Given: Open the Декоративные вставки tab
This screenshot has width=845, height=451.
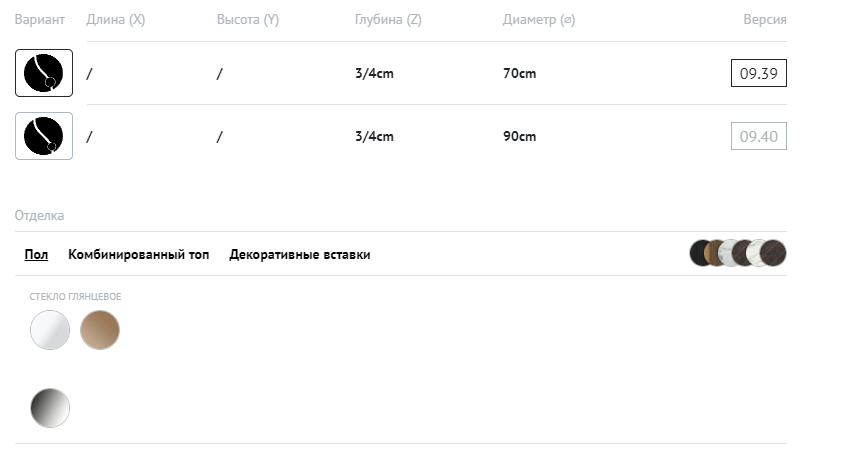Looking at the screenshot, I should pos(299,254).
